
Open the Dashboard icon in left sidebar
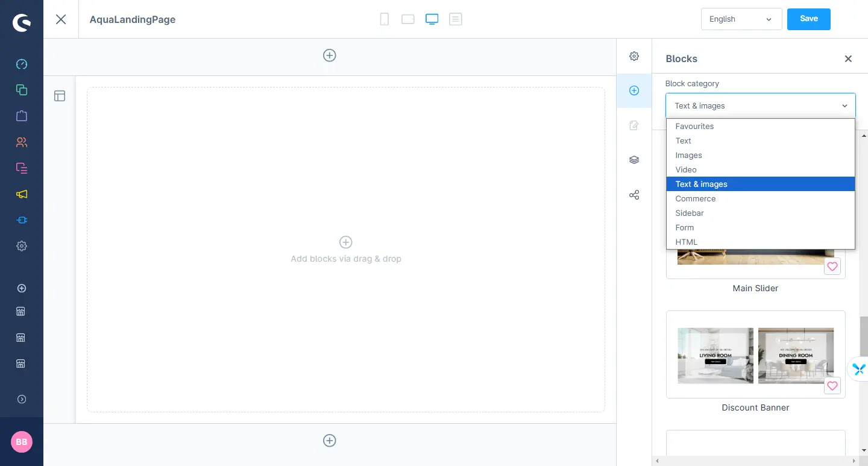22,64
